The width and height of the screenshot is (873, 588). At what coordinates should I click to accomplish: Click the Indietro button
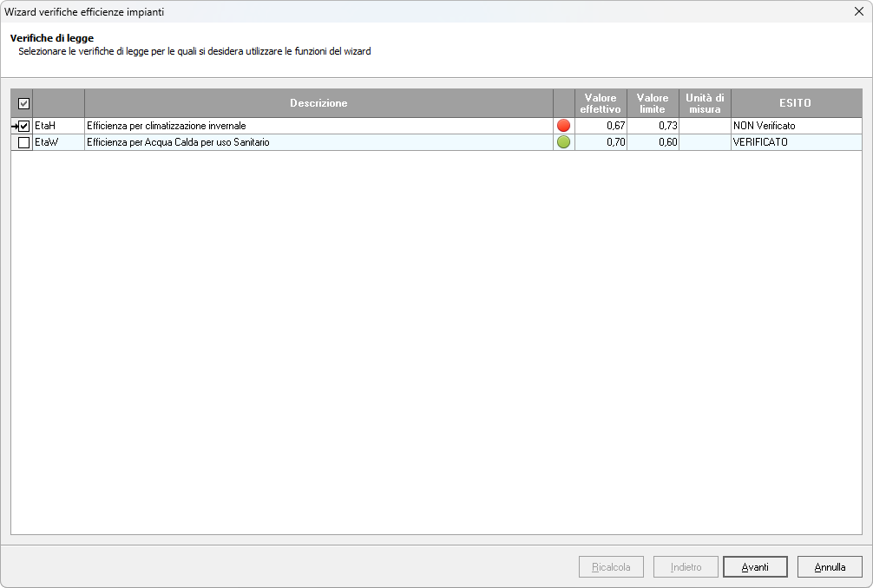coord(686,567)
